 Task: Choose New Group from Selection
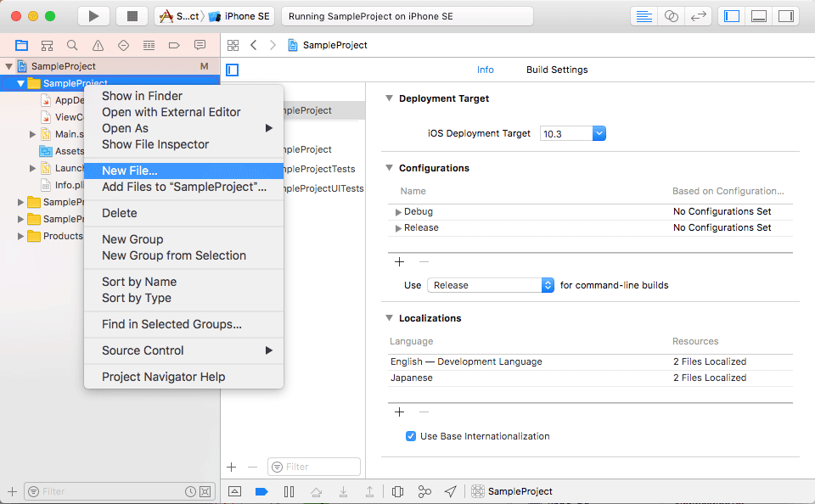point(183,255)
